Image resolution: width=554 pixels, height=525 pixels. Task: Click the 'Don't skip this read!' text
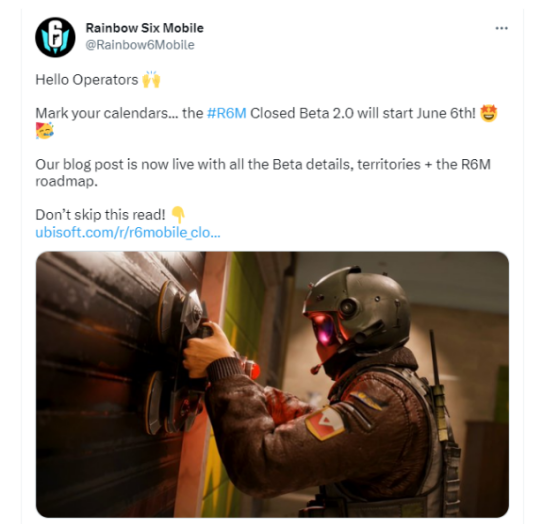click(x=100, y=215)
